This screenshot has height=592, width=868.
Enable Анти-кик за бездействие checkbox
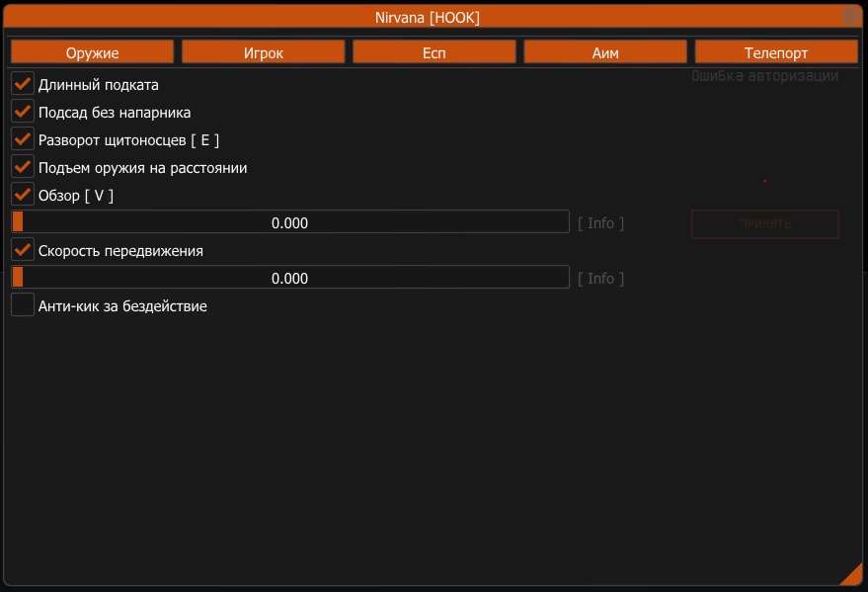point(23,305)
